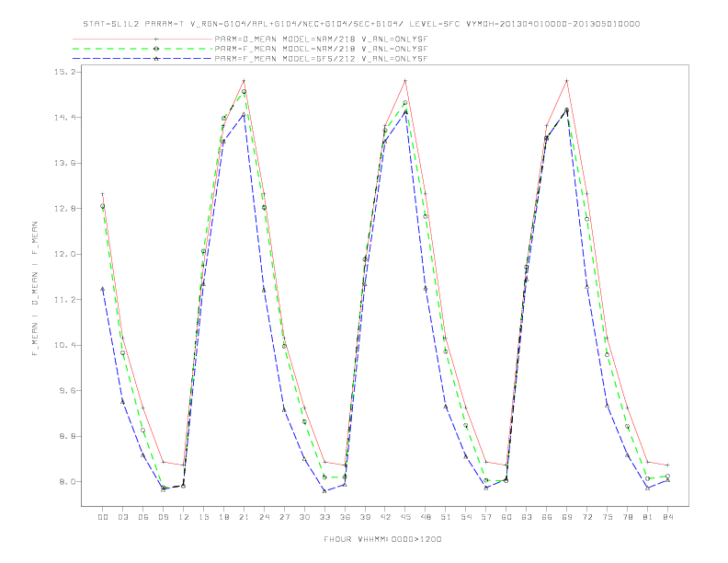Click the chart title starting with STAT=SL1L2
Screen dimensions: 728x563
(361, 24)
